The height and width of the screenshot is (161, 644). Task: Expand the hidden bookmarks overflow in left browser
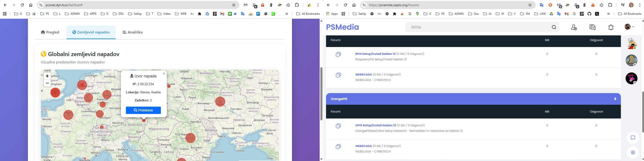point(287,14)
